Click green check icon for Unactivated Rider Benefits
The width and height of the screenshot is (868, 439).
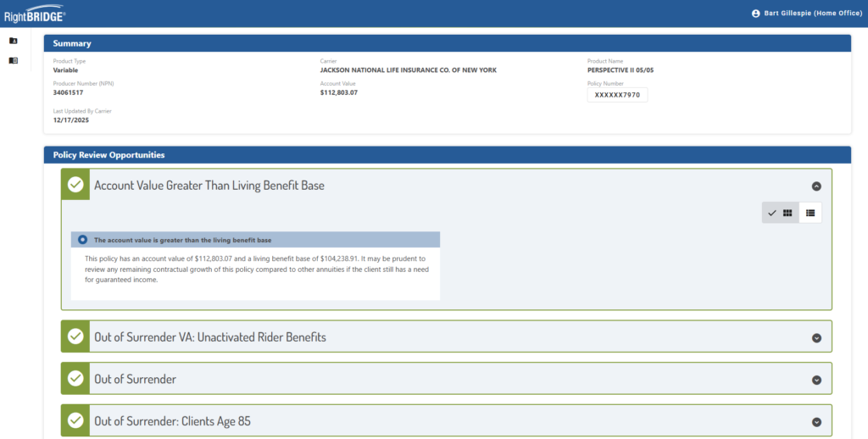tap(75, 336)
